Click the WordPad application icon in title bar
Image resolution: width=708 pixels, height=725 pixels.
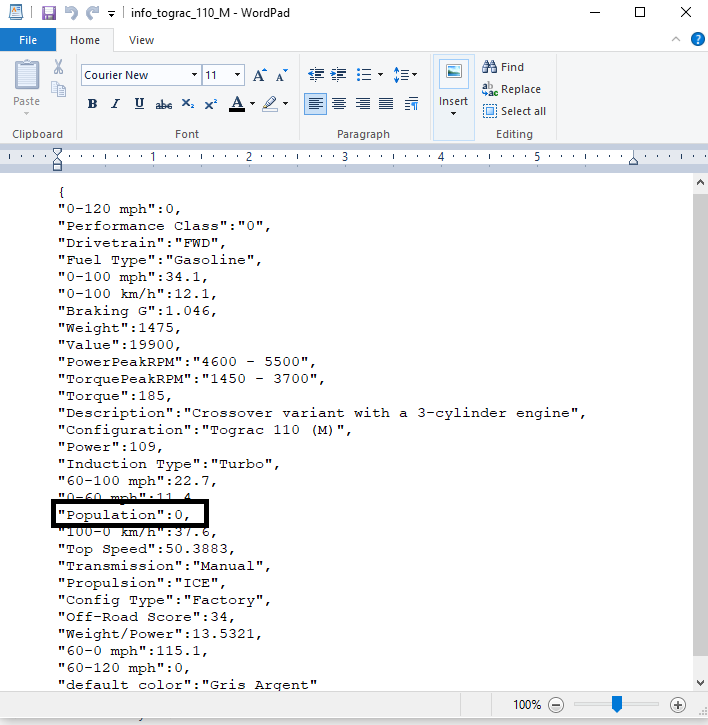click(16, 12)
